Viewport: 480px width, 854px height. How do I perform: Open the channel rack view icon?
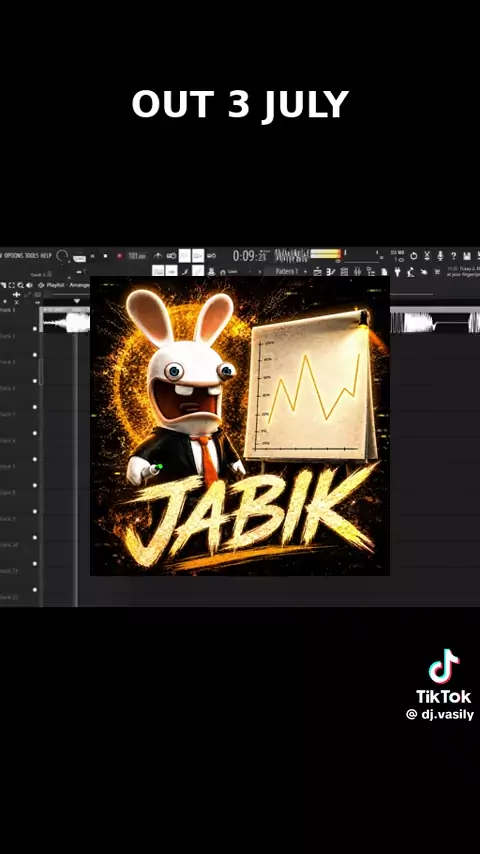[344, 271]
